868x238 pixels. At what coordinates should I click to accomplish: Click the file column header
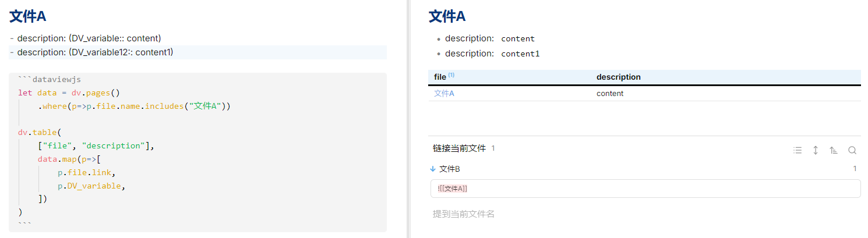click(x=440, y=77)
